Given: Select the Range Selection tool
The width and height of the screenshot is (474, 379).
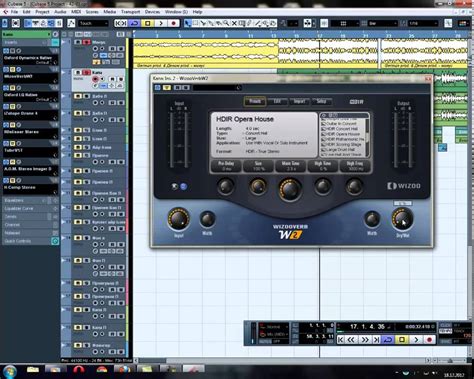Looking at the screenshot, I should 195,23.
